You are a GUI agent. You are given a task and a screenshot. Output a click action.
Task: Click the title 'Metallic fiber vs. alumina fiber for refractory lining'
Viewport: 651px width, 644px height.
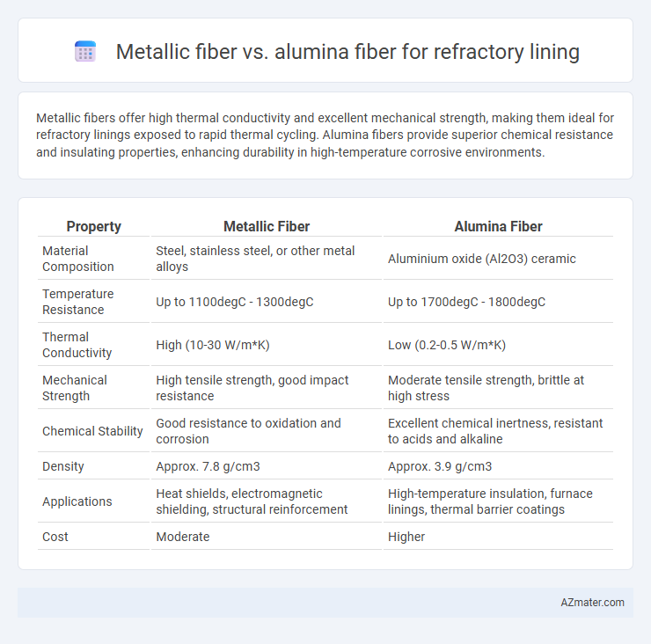(347, 52)
